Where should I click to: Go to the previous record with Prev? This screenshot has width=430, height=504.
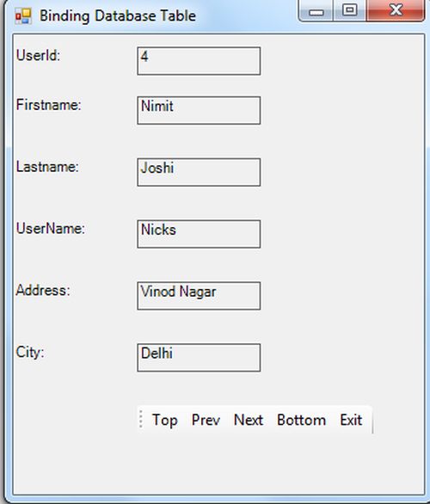tap(206, 420)
